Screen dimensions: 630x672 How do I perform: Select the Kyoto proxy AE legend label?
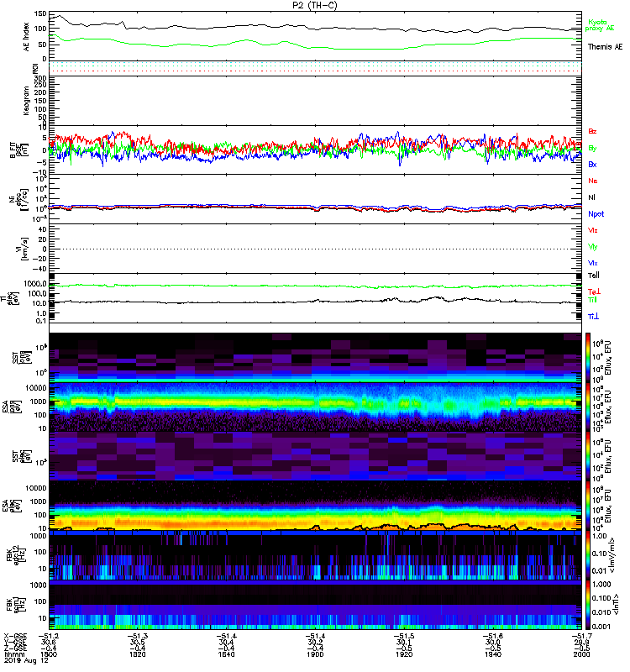point(600,25)
